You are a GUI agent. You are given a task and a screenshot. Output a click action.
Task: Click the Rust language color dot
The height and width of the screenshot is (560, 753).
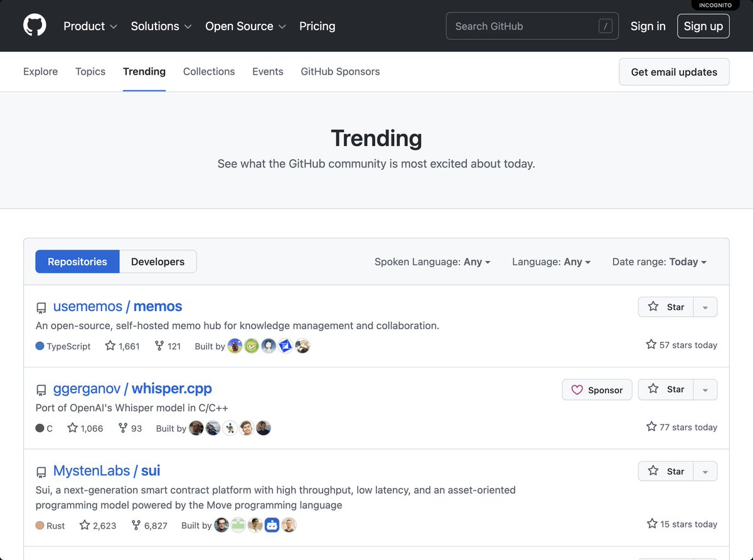(40, 525)
